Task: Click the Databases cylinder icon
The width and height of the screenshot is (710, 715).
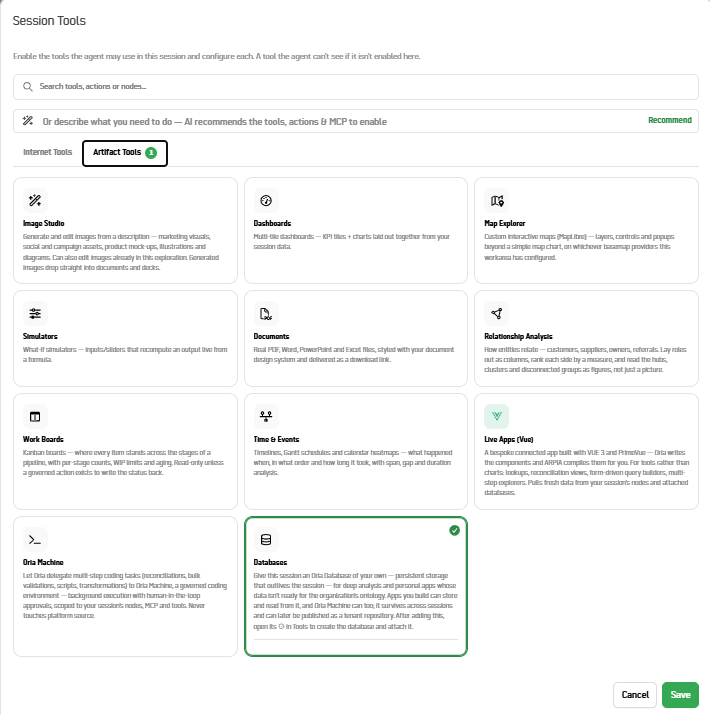Action: 266,539
